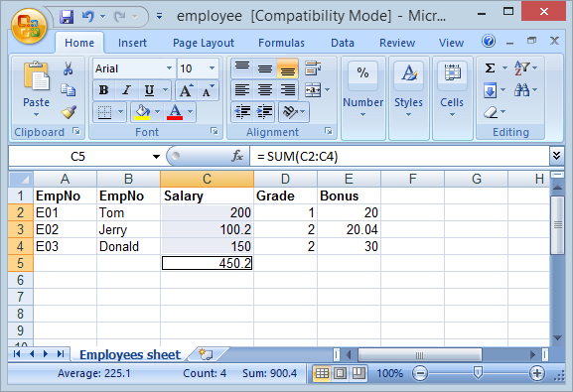Open Sort and Filter options
Screen dimensions: 573x392
point(525,68)
